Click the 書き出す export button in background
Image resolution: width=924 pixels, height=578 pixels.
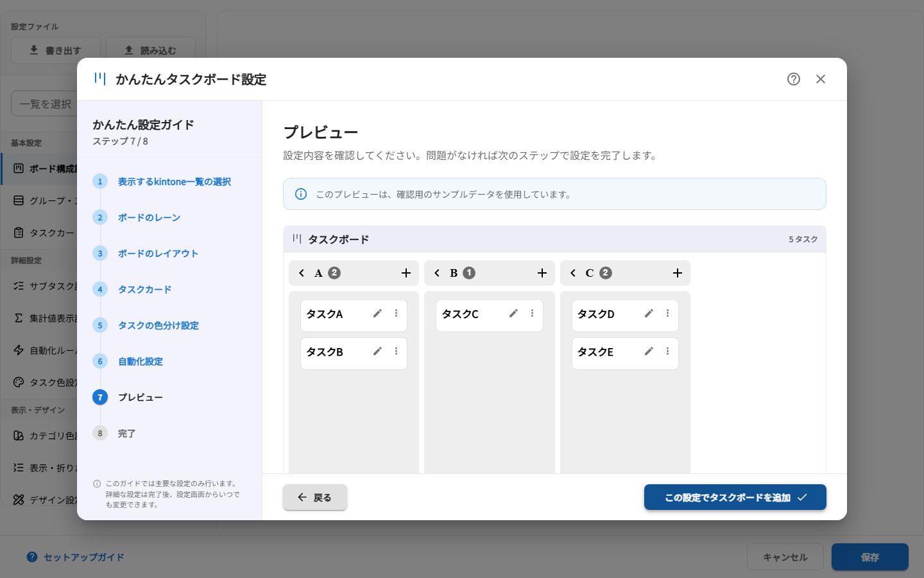pos(56,50)
